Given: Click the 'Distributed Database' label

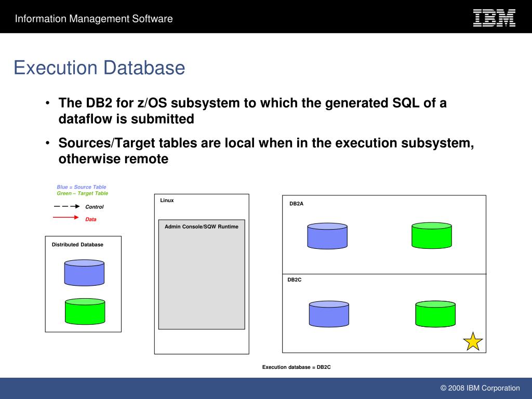Looking at the screenshot, I should point(77,245).
